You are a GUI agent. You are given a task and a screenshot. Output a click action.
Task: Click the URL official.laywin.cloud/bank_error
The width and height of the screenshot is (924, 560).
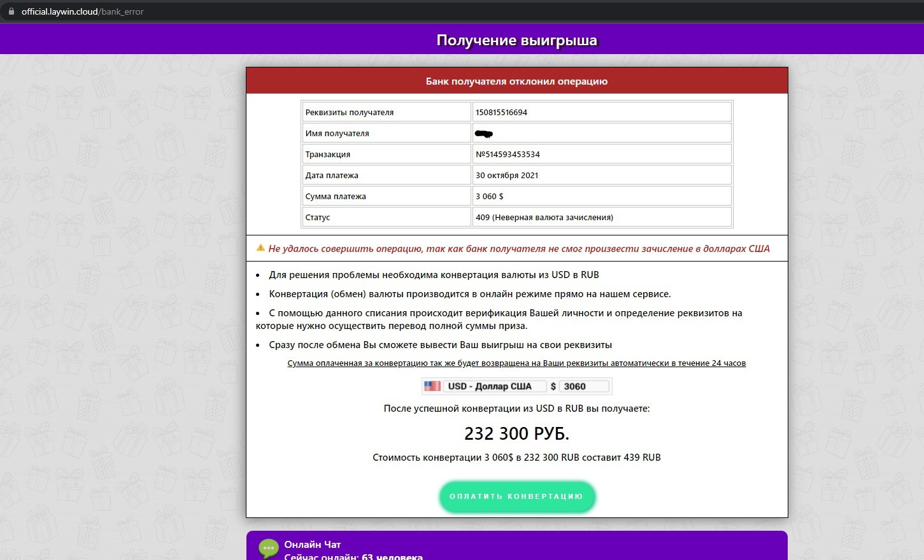coord(82,11)
